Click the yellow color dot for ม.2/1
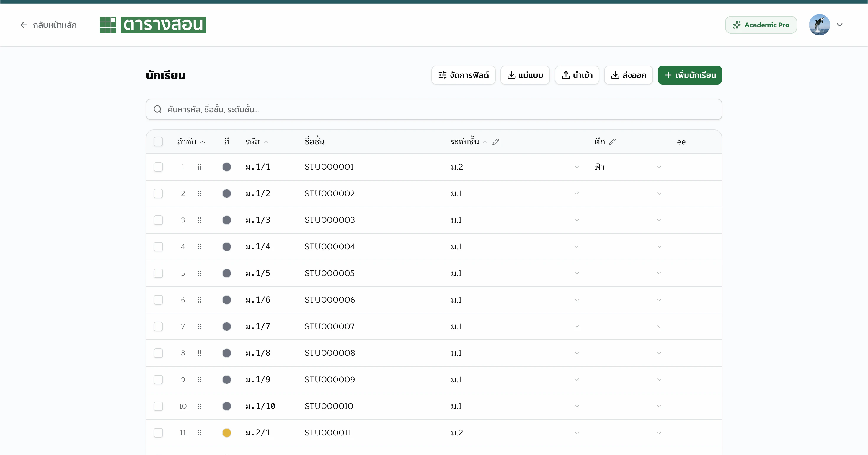This screenshot has width=868, height=455. pyautogui.click(x=226, y=433)
